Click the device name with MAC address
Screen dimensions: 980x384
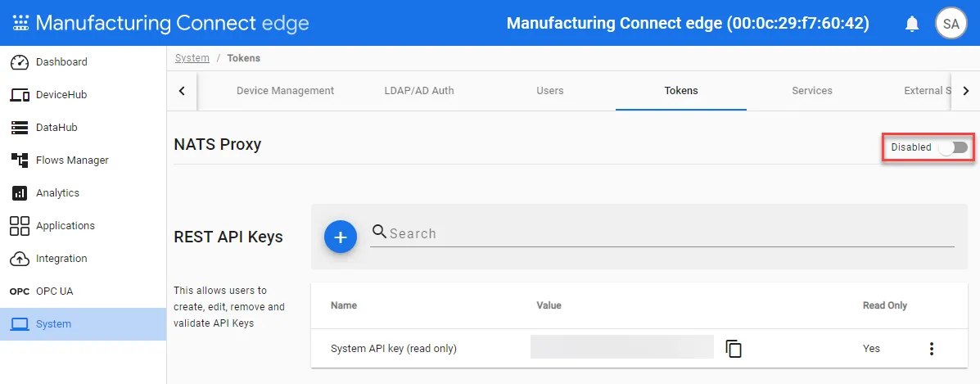[688, 24]
